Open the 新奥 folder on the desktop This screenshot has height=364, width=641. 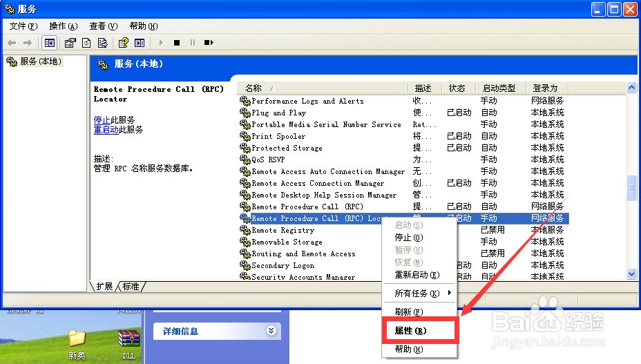77,345
